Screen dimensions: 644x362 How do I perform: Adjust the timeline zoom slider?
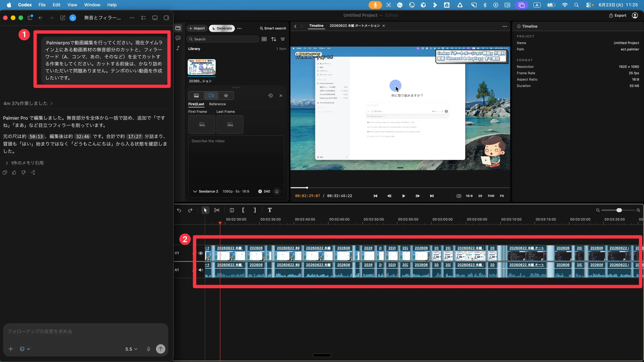619,210
